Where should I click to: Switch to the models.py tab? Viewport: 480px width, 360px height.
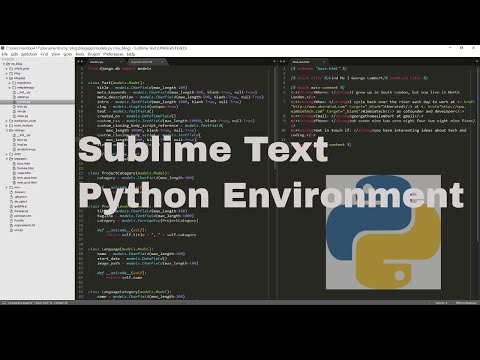coord(105,62)
